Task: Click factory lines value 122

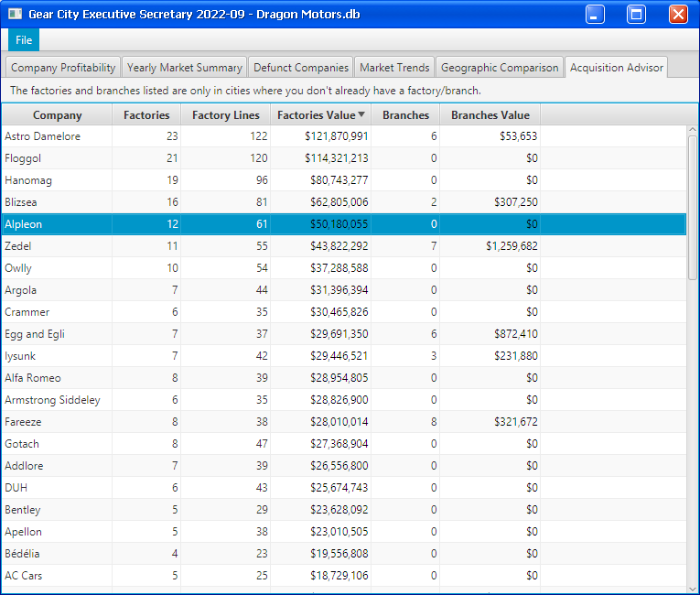Action: tap(258, 136)
